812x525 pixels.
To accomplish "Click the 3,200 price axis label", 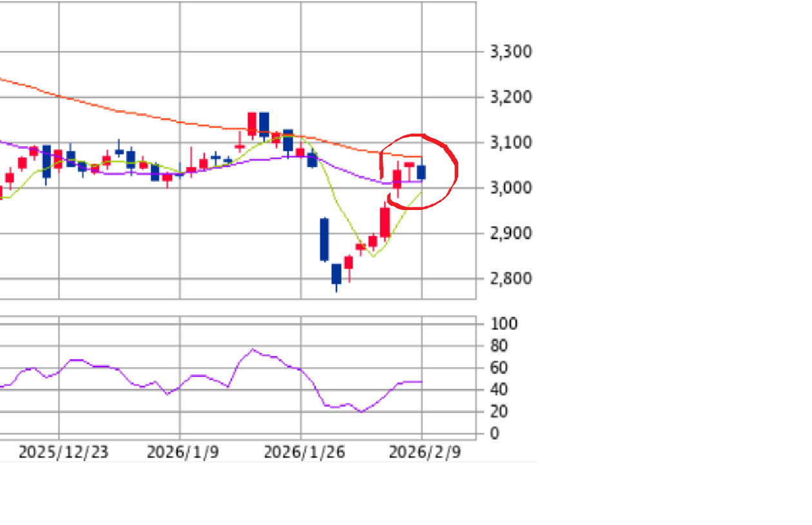I will [510, 97].
